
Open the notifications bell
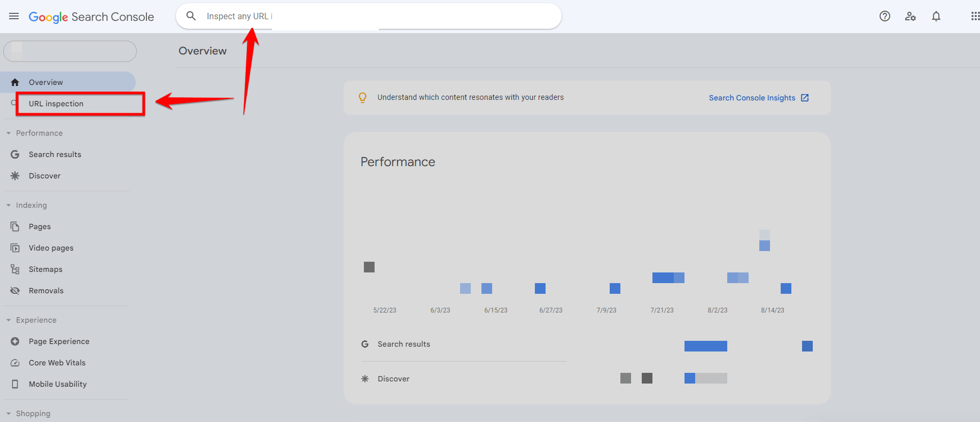(936, 16)
